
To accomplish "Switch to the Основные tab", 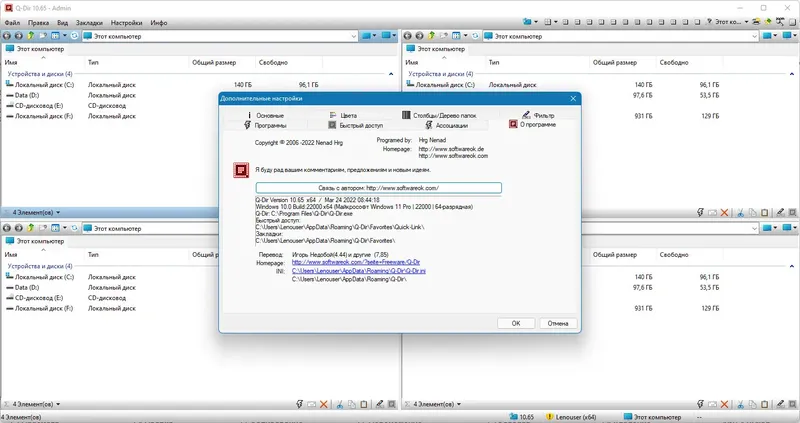I will (x=265, y=115).
